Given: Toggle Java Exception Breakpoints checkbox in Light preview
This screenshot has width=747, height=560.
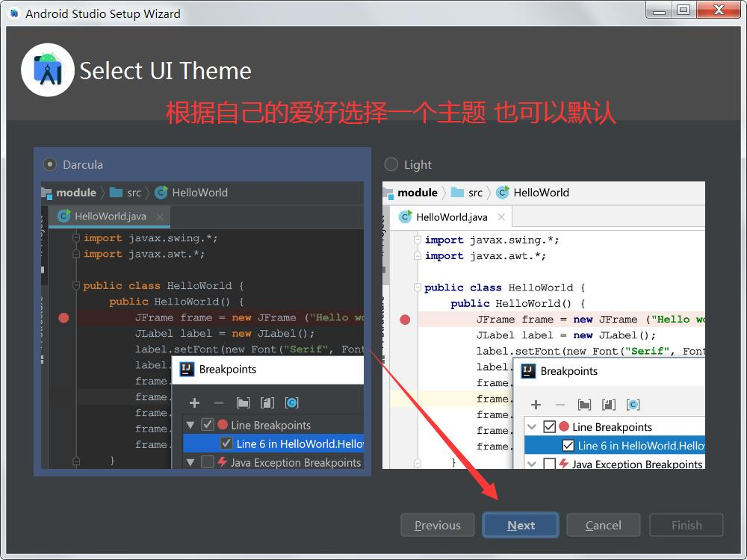Looking at the screenshot, I should pos(549,464).
